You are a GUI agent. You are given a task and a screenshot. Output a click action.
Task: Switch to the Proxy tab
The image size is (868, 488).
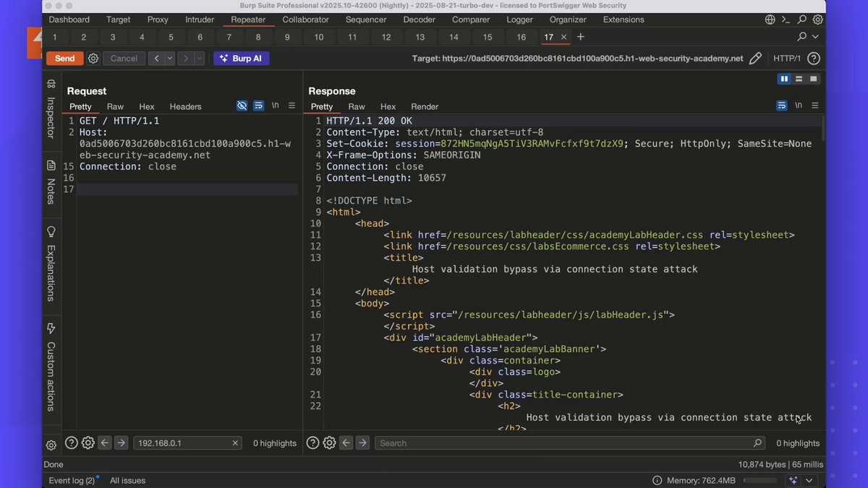[x=158, y=20]
